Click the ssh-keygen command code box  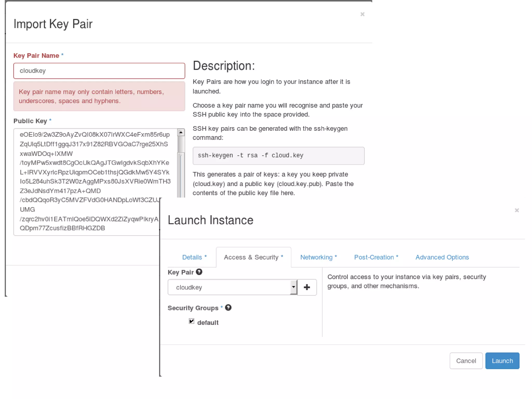click(x=278, y=156)
